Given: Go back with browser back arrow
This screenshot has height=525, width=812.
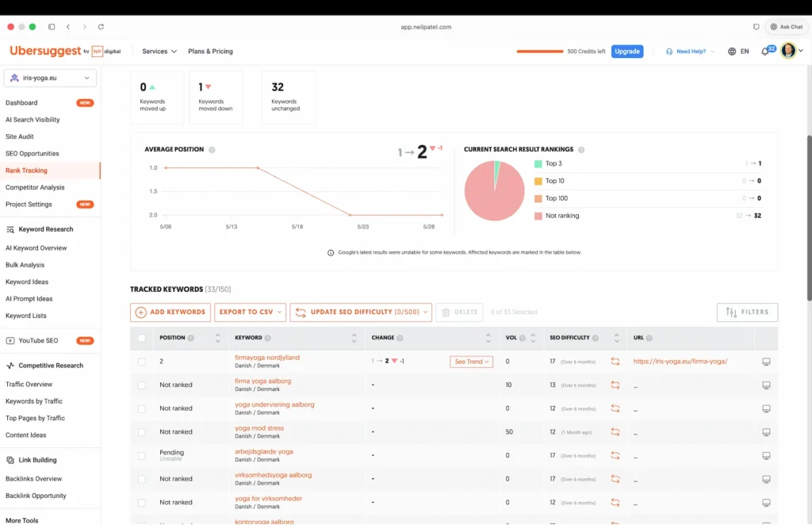Looking at the screenshot, I should (x=68, y=26).
